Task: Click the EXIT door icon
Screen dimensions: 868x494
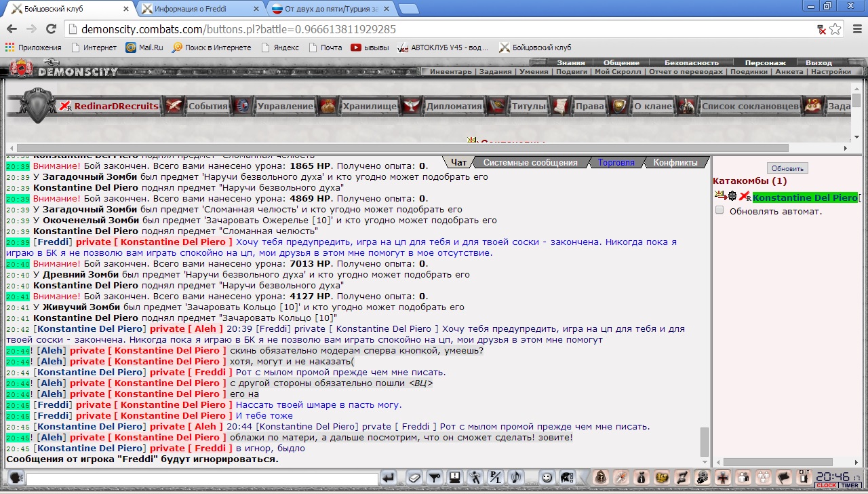Action: coord(804,477)
